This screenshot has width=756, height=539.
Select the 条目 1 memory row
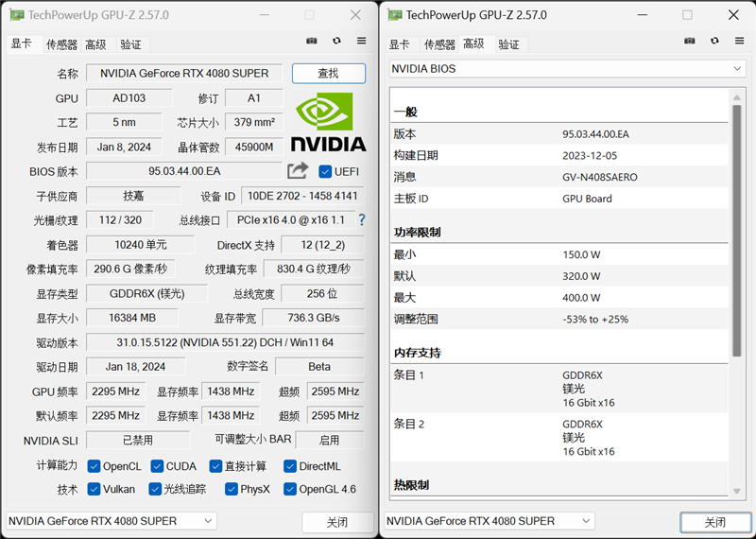559,389
